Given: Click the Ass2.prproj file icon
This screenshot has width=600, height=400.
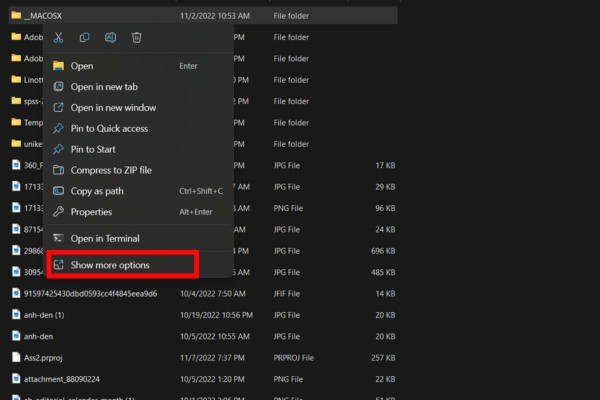Looking at the screenshot, I should pyautogui.click(x=16, y=358).
